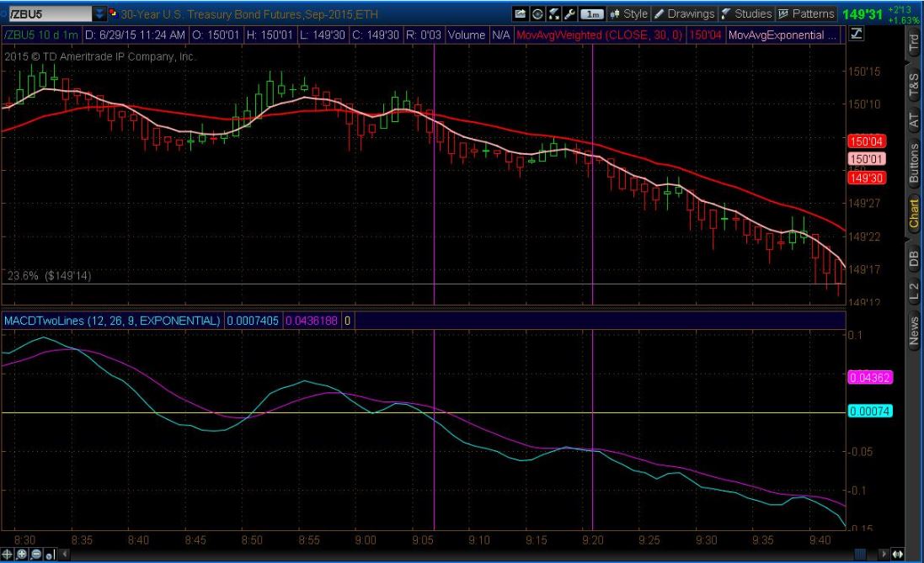Click the circular quick-time-frame icon
This screenshot has height=563, width=924.
click(x=537, y=13)
